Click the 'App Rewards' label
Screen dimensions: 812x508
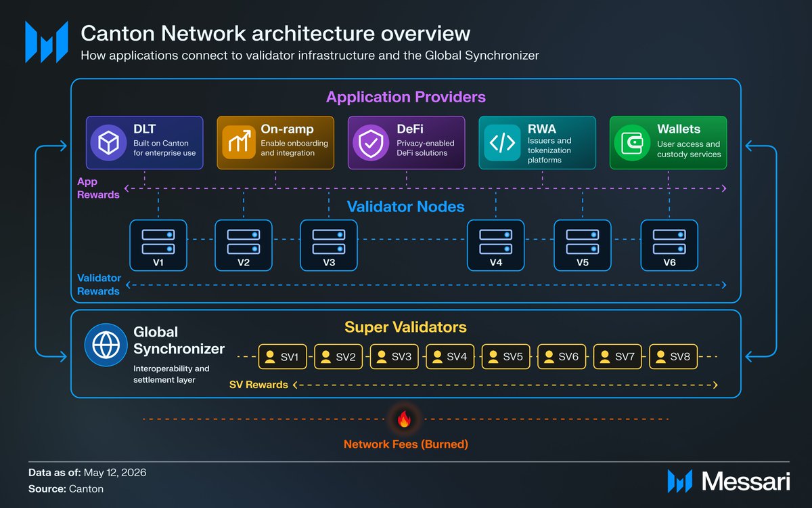pos(98,188)
